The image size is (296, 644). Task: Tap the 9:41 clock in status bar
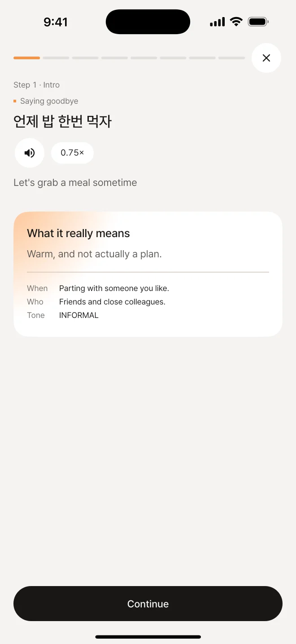[x=56, y=22]
